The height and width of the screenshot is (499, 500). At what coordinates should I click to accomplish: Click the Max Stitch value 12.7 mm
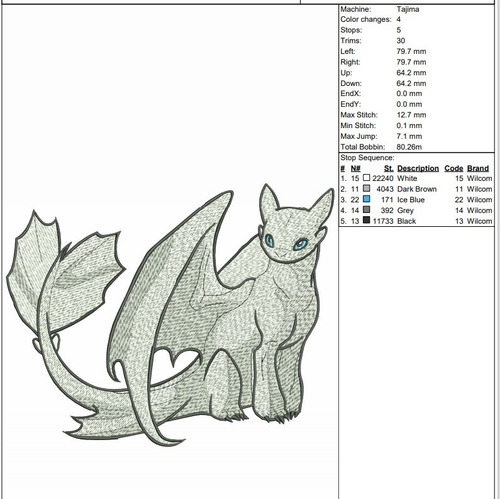point(411,115)
